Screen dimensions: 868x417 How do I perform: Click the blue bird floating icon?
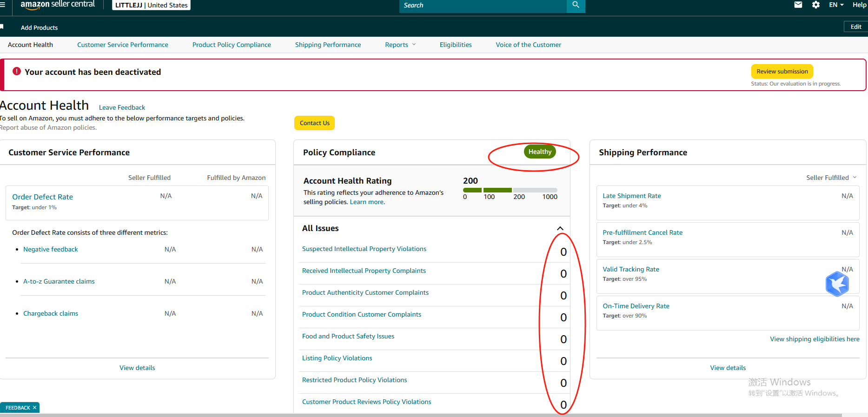837,284
